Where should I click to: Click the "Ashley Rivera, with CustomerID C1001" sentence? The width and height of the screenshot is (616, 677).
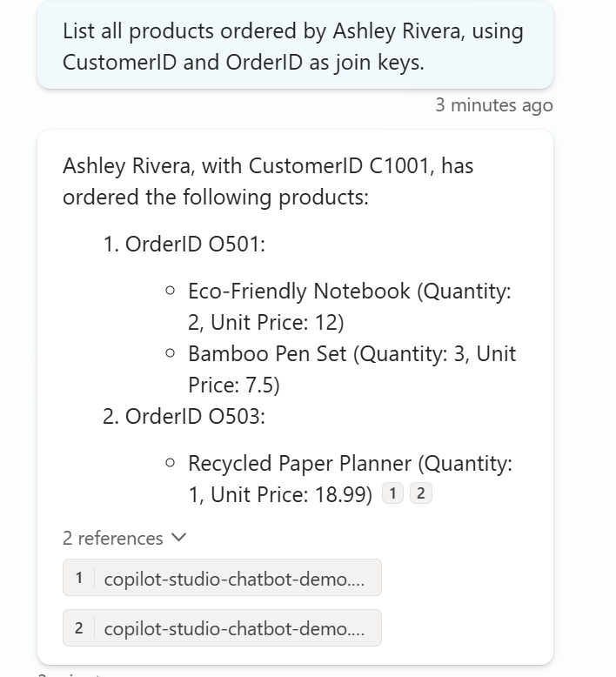268,165
